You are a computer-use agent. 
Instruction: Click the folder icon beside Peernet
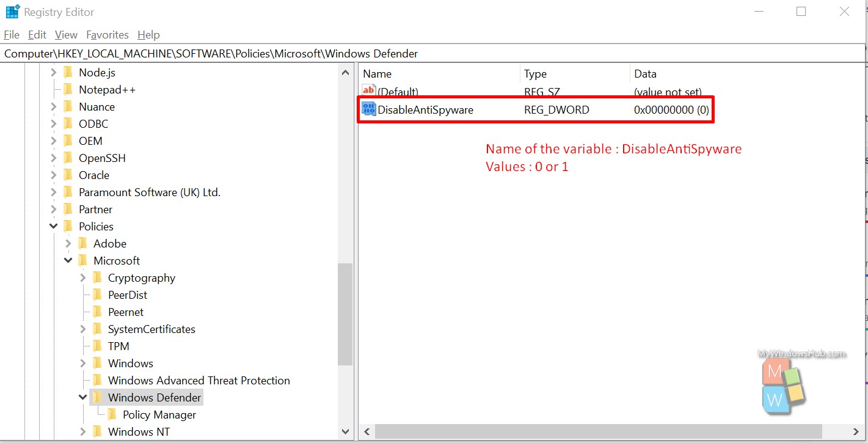97,312
